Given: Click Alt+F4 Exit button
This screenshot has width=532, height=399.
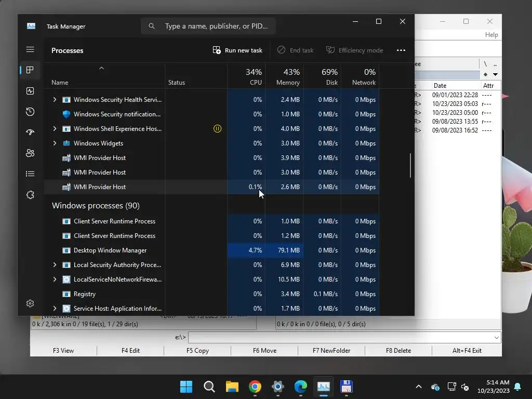Looking at the screenshot, I should tap(467, 351).
